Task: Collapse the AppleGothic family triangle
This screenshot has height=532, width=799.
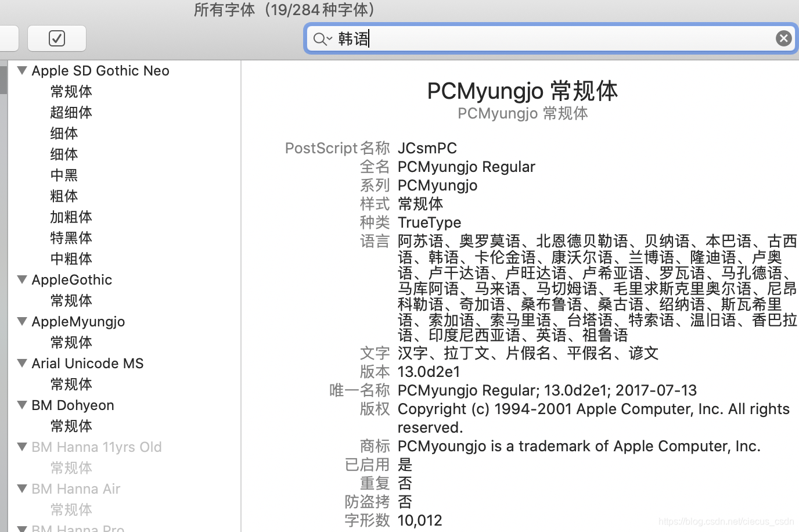Action: 23,279
